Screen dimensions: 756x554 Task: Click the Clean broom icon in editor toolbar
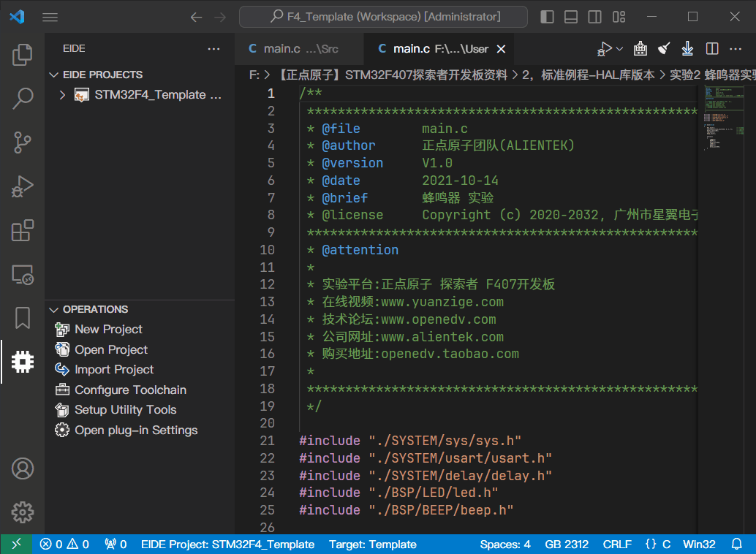coord(664,49)
